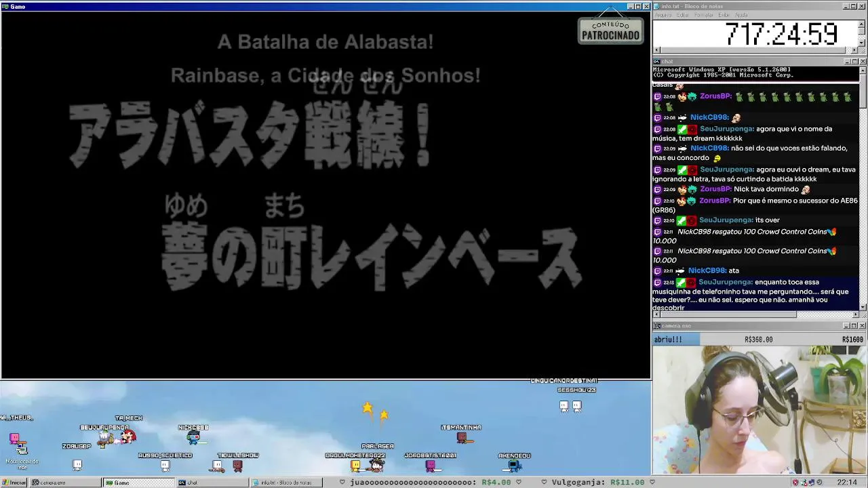This screenshot has width=868, height=488.
Task: Click scroll-up arrow in Bloco de notas
Action: 863,24
